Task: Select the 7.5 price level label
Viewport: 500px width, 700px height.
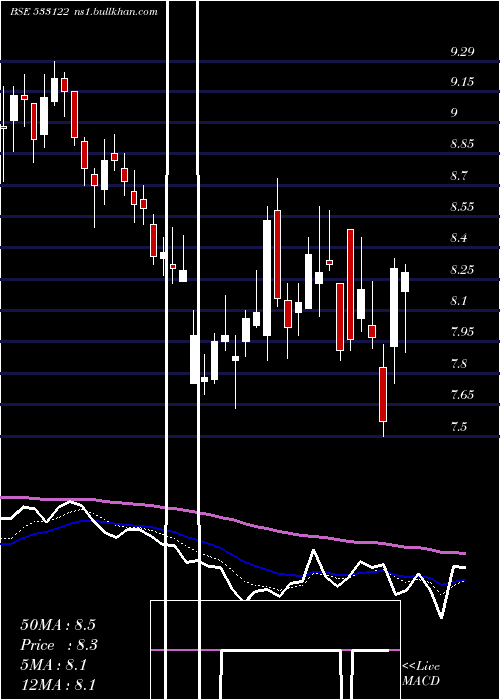Action: pyautogui.click(x=460, y=426)
